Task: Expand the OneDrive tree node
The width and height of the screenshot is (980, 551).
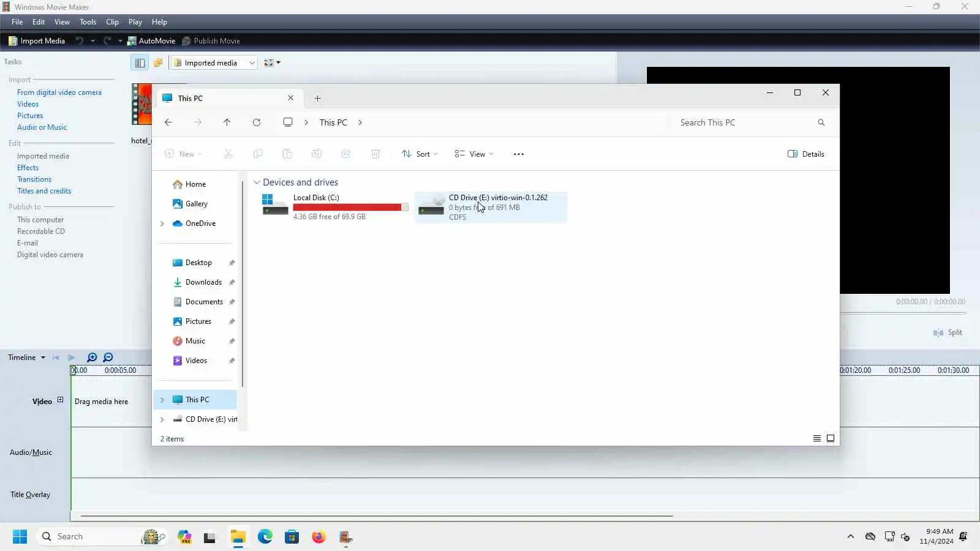Action: tap(162, 223)
